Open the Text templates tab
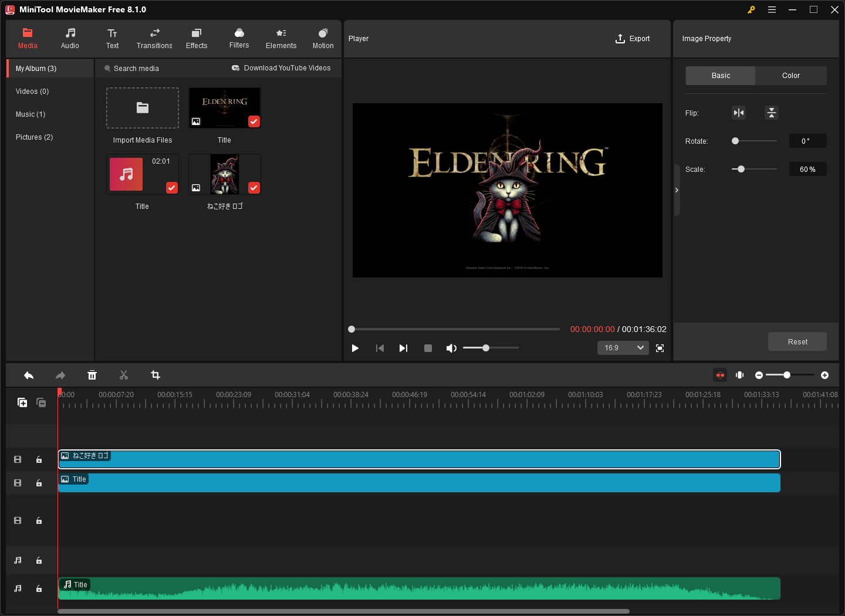Screen dimensions: 845x616 [x=112, y=39]
